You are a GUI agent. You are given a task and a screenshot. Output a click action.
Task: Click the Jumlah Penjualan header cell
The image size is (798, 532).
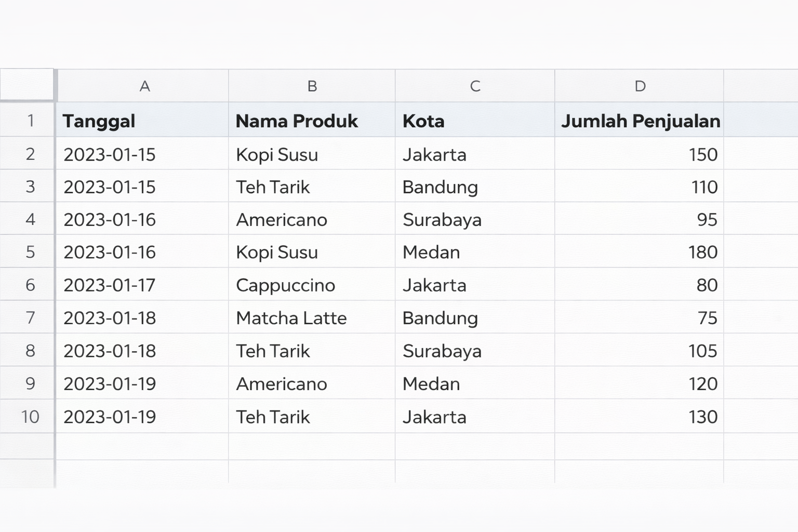pos(640,121)
